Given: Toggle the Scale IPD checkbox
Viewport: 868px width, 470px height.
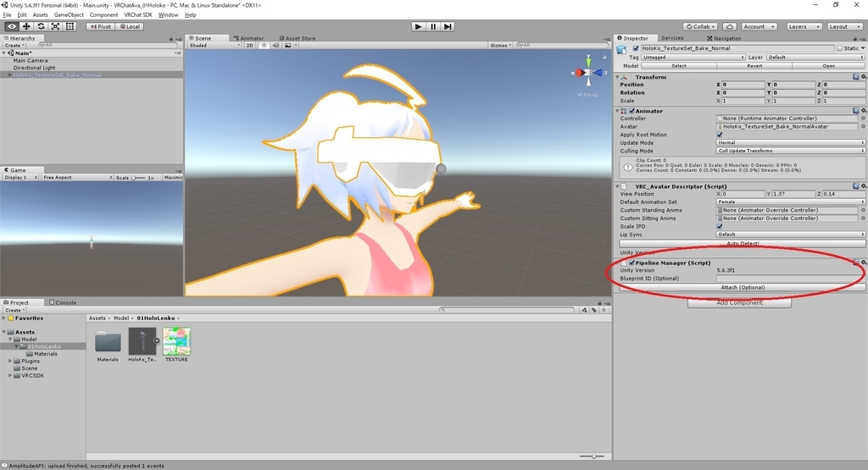Looking at the screenshot, I should point(720,226).
